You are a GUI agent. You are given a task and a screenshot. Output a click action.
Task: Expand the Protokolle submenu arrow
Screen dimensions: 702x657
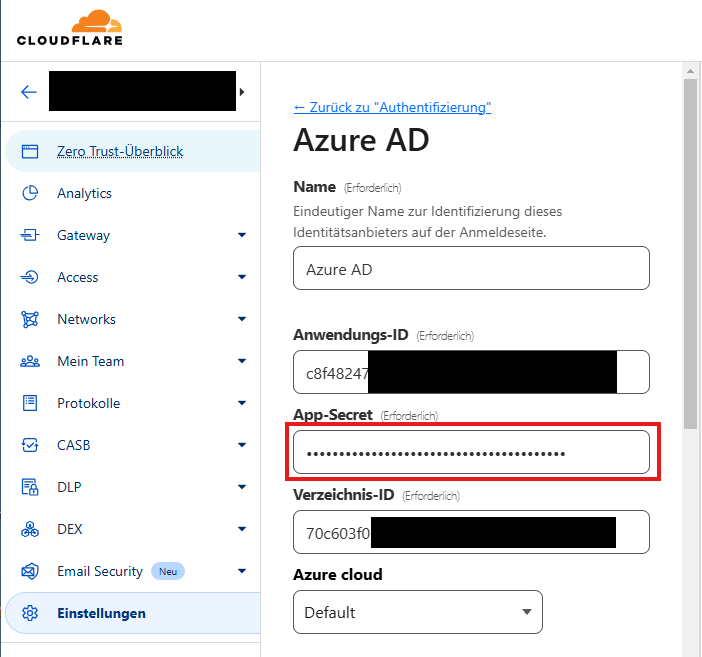pyautogui.click(x=242, y=403)
